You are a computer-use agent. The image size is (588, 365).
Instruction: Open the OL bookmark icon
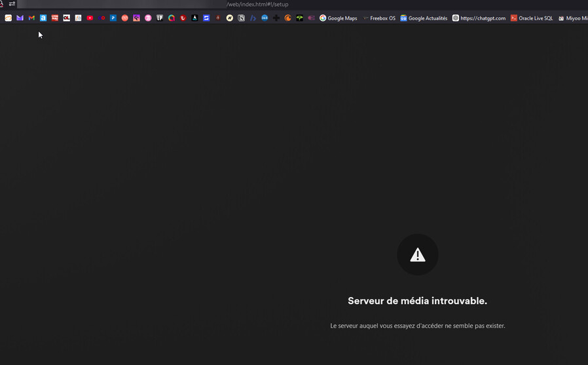coord(66,18)
